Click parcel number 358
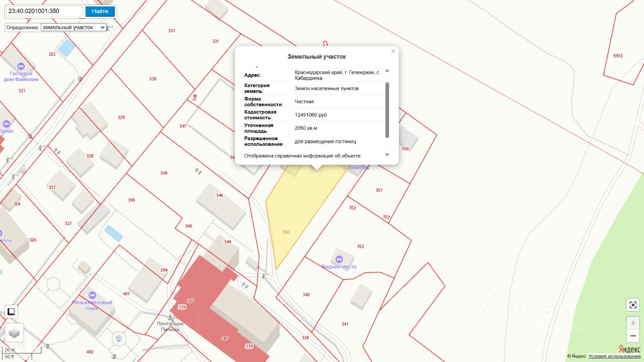Image resolution: width=644 pixels, height=362 pixels. [x=405, y=149]
